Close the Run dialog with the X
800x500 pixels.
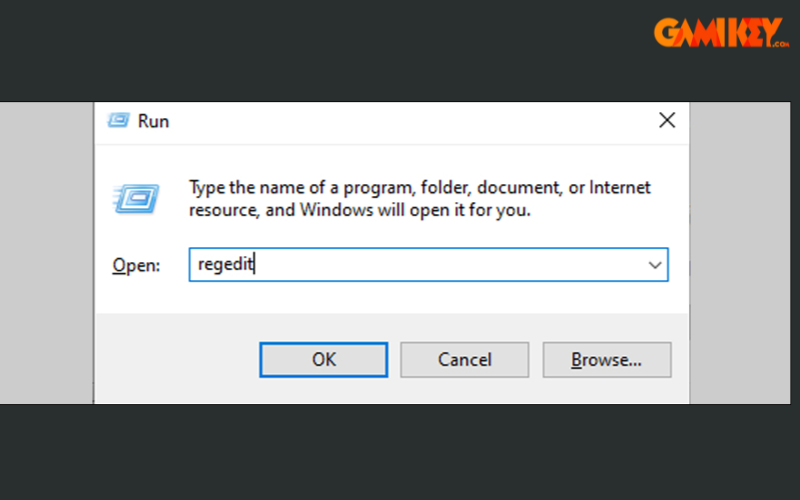pos(667,121)
